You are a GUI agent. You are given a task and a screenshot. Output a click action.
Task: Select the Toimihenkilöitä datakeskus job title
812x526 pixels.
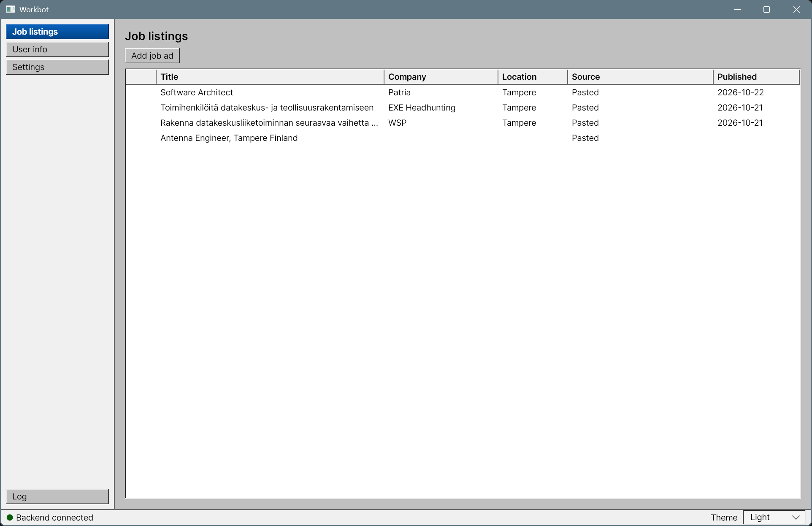(x=267, y=108)
